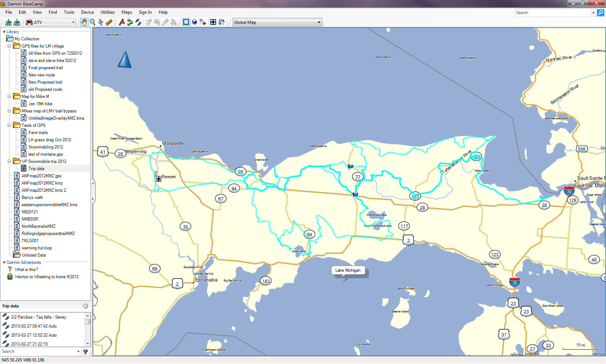606x364 pixels.
Task: Click the trip data list scroll-down arrow
Action: pos(87,344)
